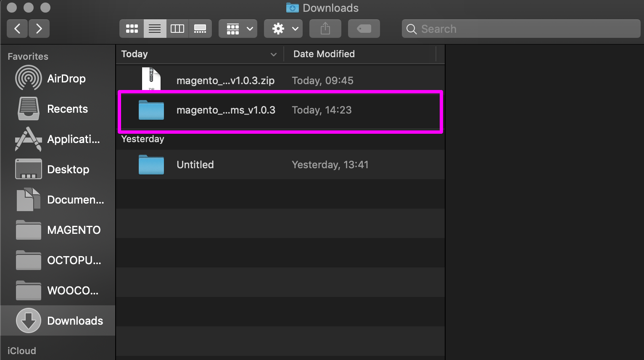Open Desktop in the sidebar
Screen dimensions: 644x360
(58, 169)
